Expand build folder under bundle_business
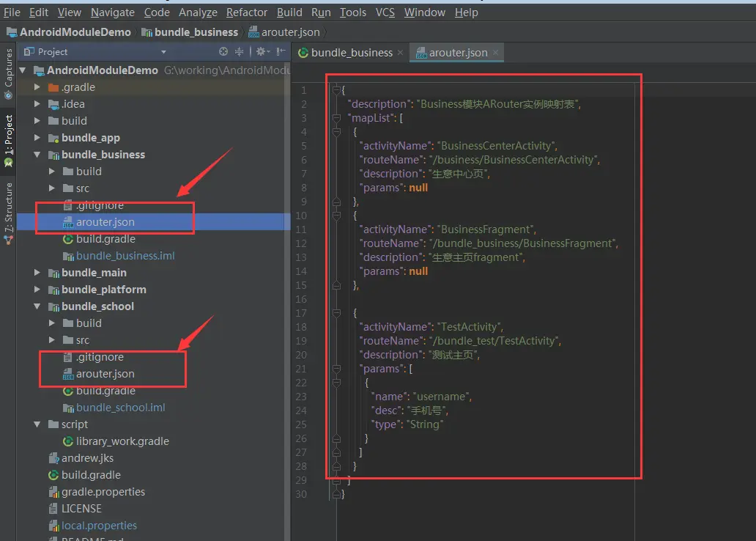Viewport: 756px width, 541px height. tap(52, 172)
